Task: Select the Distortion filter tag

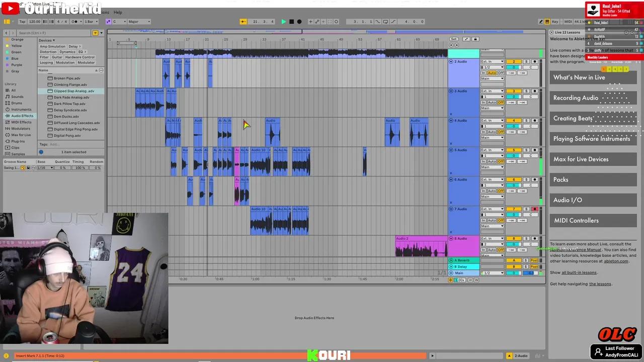Action: (x=48, y=52)
